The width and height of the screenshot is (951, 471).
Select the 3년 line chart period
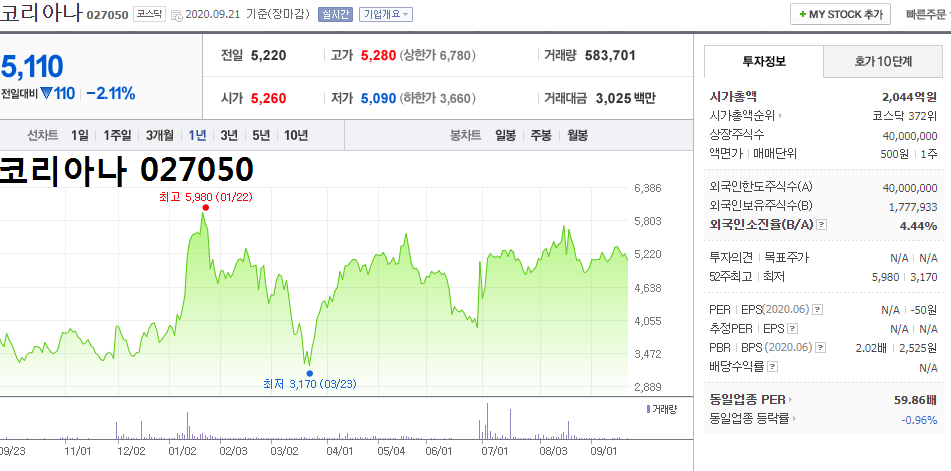(x=229, y=135)
